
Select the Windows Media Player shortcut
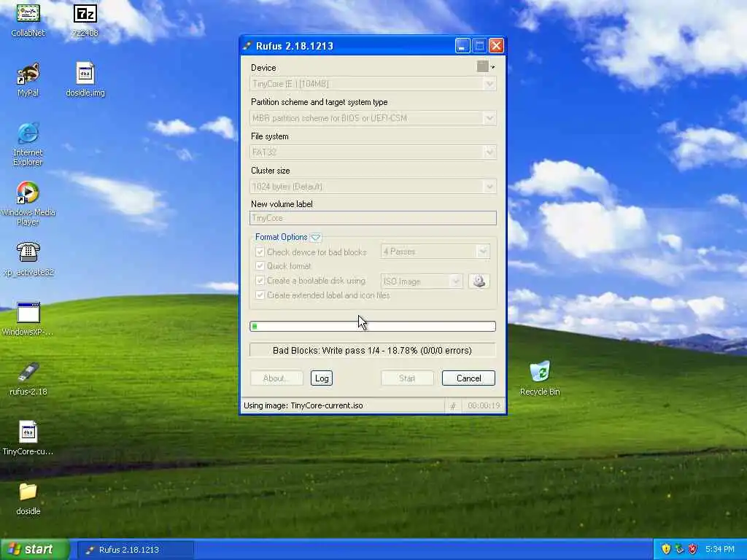click(x=28, y=204)
